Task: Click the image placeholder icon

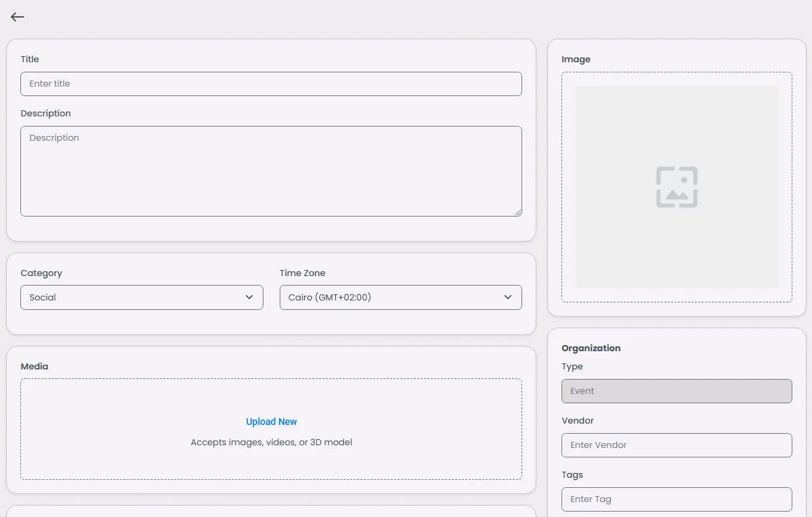Action: [677, 187]
